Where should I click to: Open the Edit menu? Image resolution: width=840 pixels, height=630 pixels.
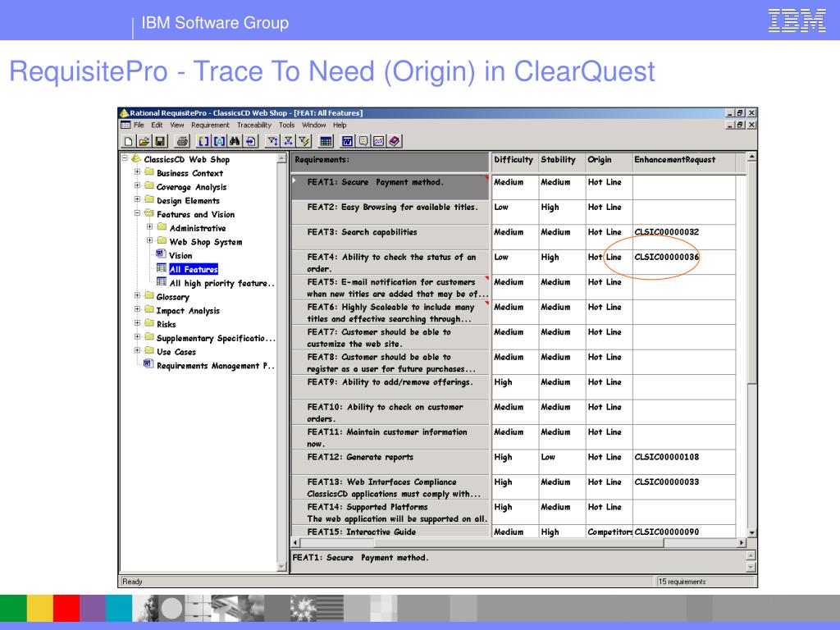[x=157, y=125]
